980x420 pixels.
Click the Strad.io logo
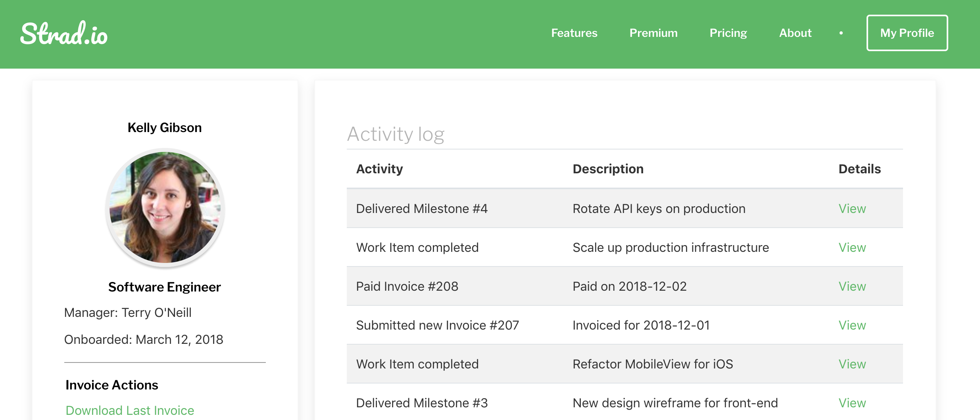pos(64,33)
